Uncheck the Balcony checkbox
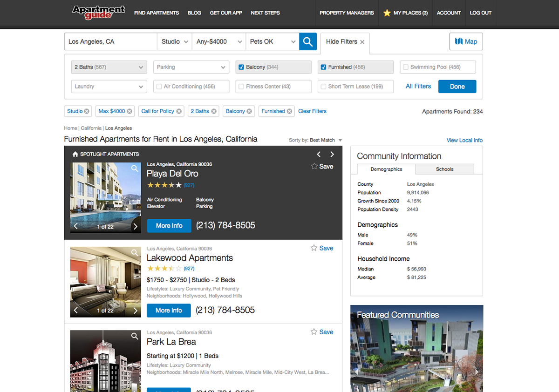This screenshot has width=559, height=392. pos(241,67)
